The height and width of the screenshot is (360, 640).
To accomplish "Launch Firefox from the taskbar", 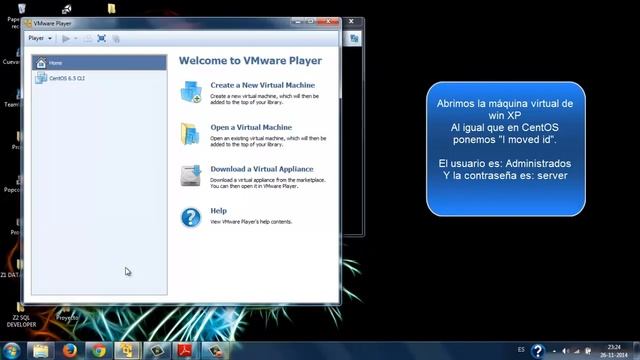I will click(x=70, y=351).
